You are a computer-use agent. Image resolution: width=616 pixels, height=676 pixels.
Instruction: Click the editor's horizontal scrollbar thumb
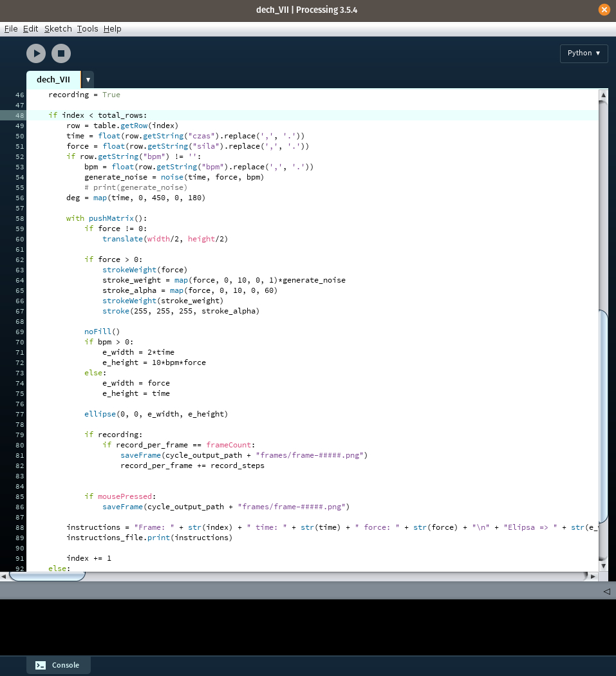click(x=46, y=576)
